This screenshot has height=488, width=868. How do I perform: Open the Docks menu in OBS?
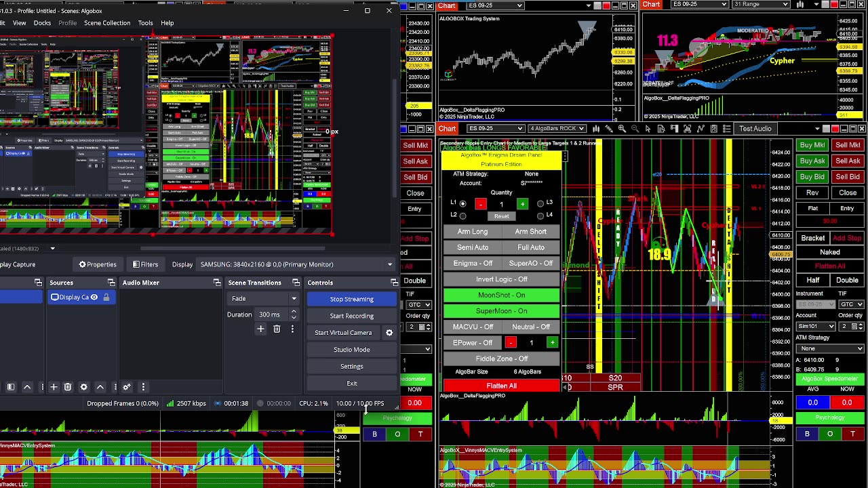click(42, 23)
